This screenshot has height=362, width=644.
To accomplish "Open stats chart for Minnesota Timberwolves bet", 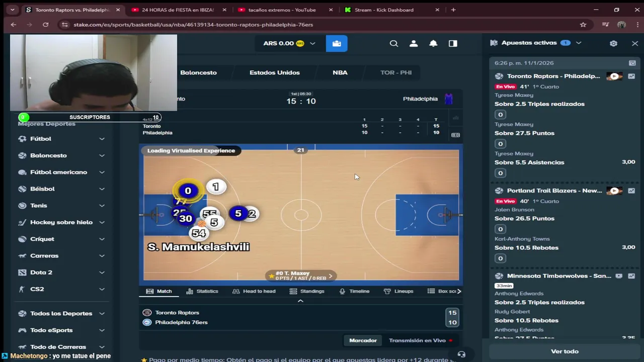I will tap(631, 276).
